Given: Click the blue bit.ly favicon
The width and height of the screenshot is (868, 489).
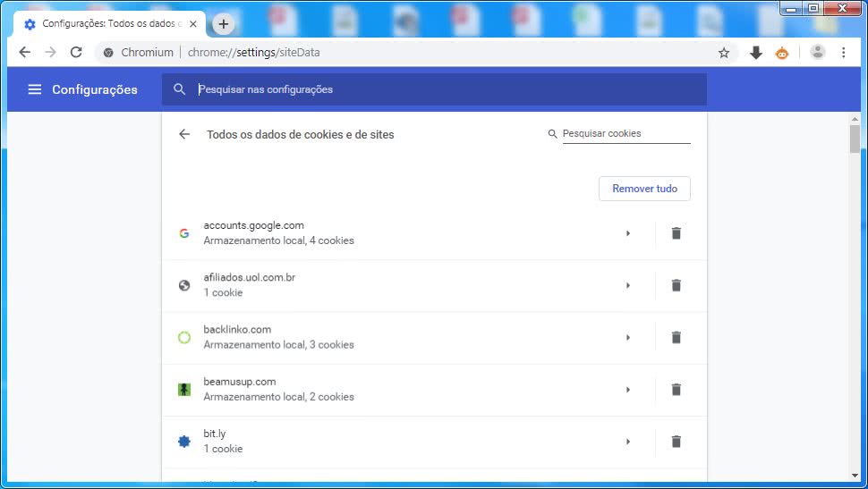Looking at the screenshot, I should pyautogui.click(x=184, y=442).
